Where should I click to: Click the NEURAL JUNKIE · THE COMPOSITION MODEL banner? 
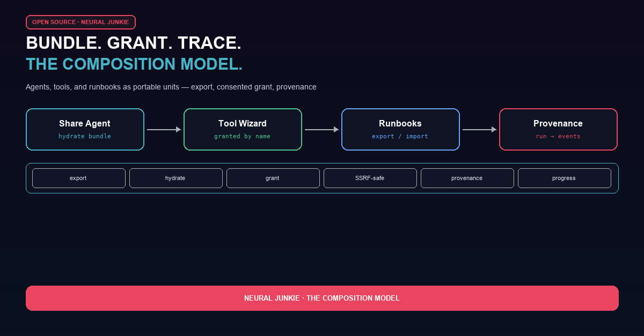pyautogui.click(x=322, y=298)
